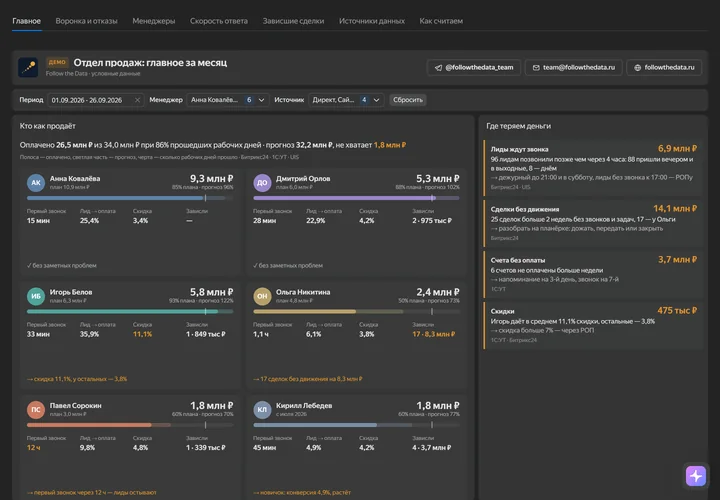Open @followthedata_team Telegram link
The image size is (720, 500).
pos(474,67)
